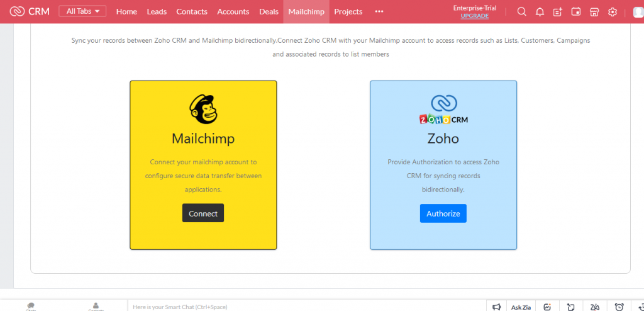Click the Authorize button for Zoho
The image size is (644, 311).
(x=443, y=213)
